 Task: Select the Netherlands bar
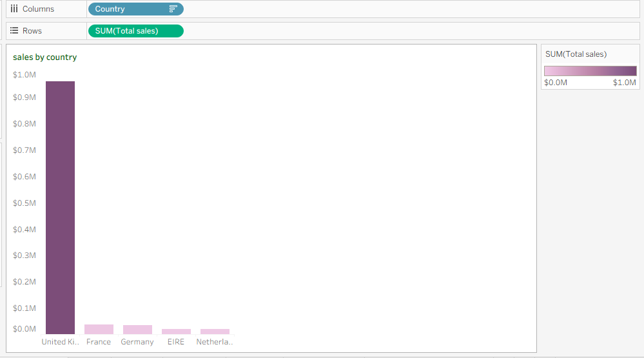pos(215,332)
